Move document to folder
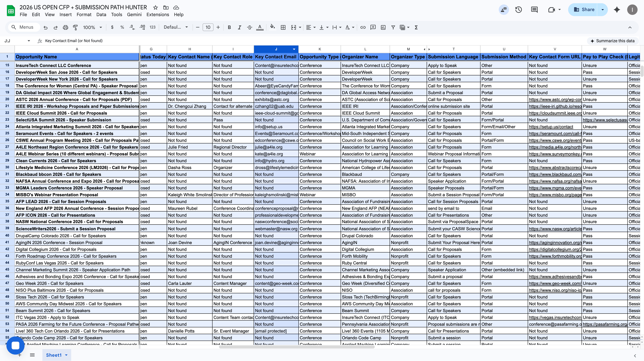Viewport: 644px width, 361px height. point(166,8)
